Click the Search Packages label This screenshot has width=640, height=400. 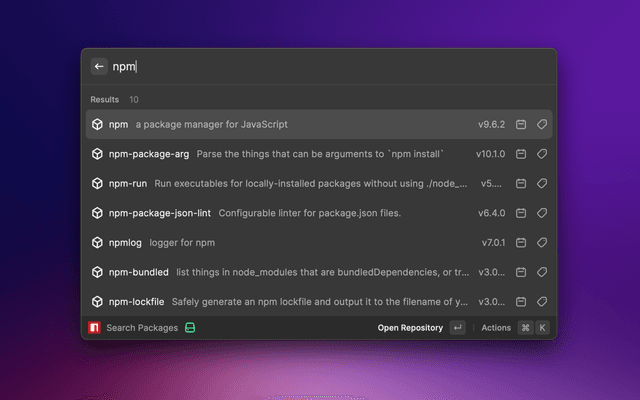pyautogui.click(x=142, y=328)
